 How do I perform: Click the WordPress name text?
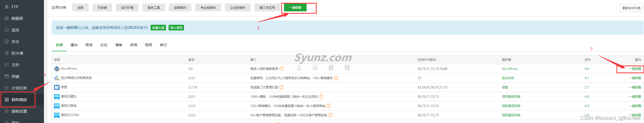[x=69, y=69]
